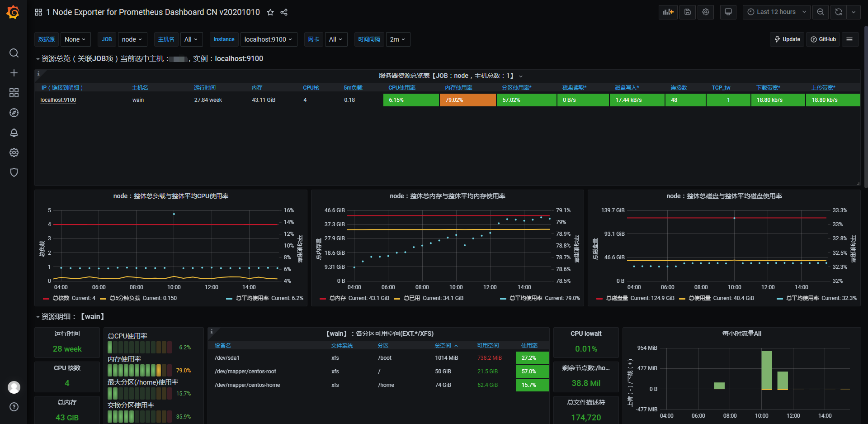The image size is (868, 424).
Task: Open Explore via the compass sidebar icon
Action: tap(14, 113)
